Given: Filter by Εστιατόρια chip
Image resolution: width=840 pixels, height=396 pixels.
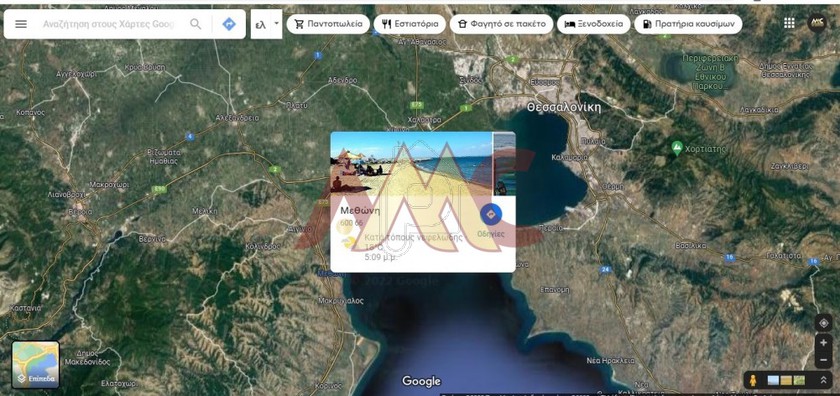Looking at the screenshot, I should pos(410,24).
